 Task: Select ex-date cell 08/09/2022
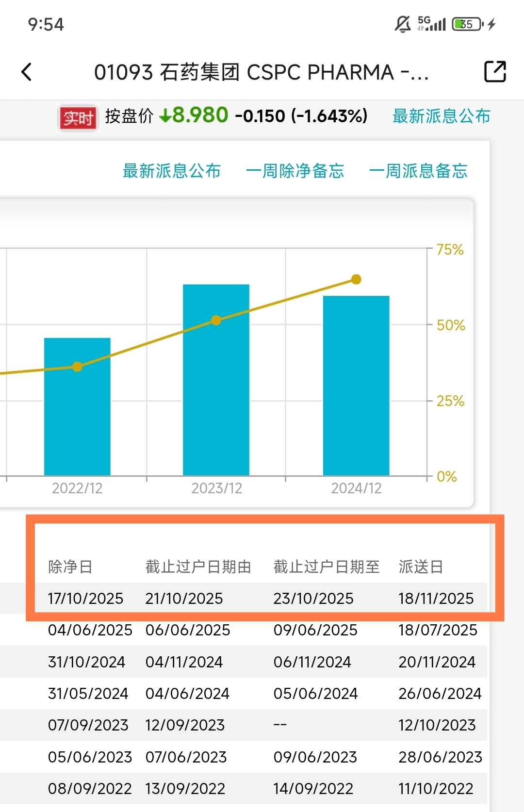point(90,789)
